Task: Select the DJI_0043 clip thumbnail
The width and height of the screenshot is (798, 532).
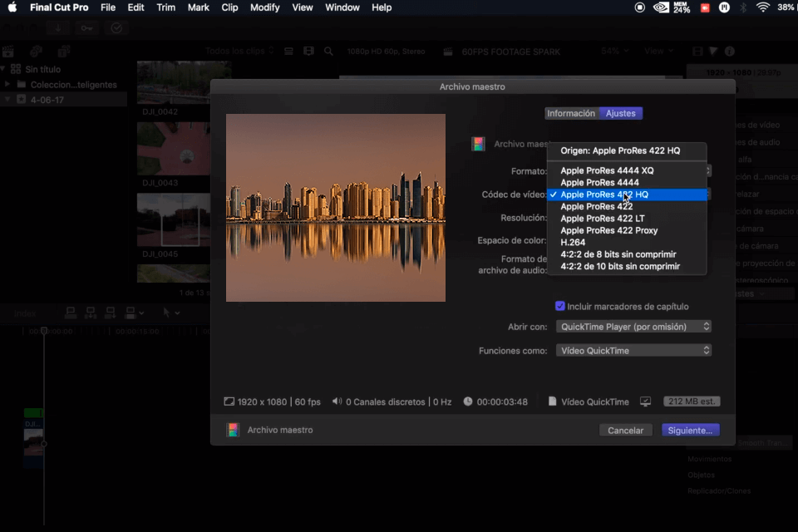Action: [x=174, y=149]
